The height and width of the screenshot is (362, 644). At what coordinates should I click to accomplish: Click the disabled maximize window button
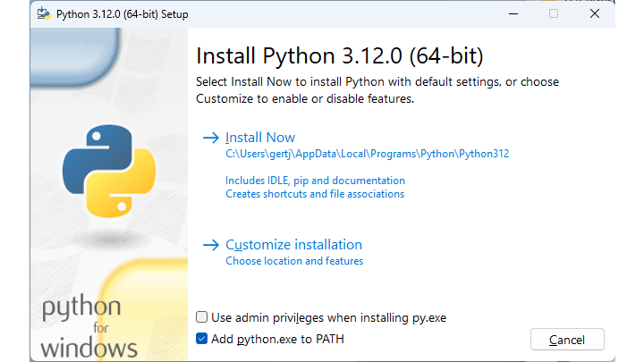click(554, 14)
